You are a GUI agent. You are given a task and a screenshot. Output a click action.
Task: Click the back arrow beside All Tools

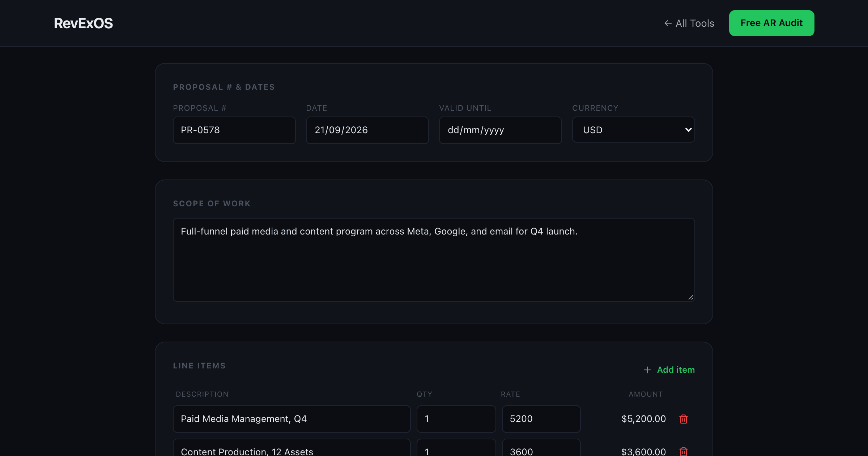(x=668, y=23)
